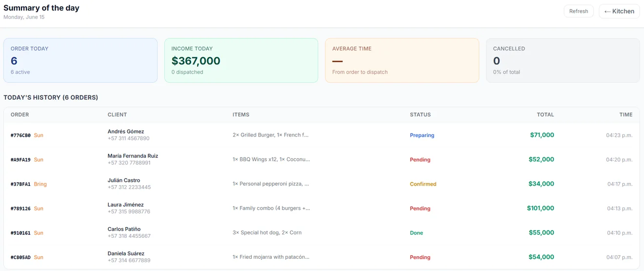
Task: Click the Average Time card
Action: point(402,60)
